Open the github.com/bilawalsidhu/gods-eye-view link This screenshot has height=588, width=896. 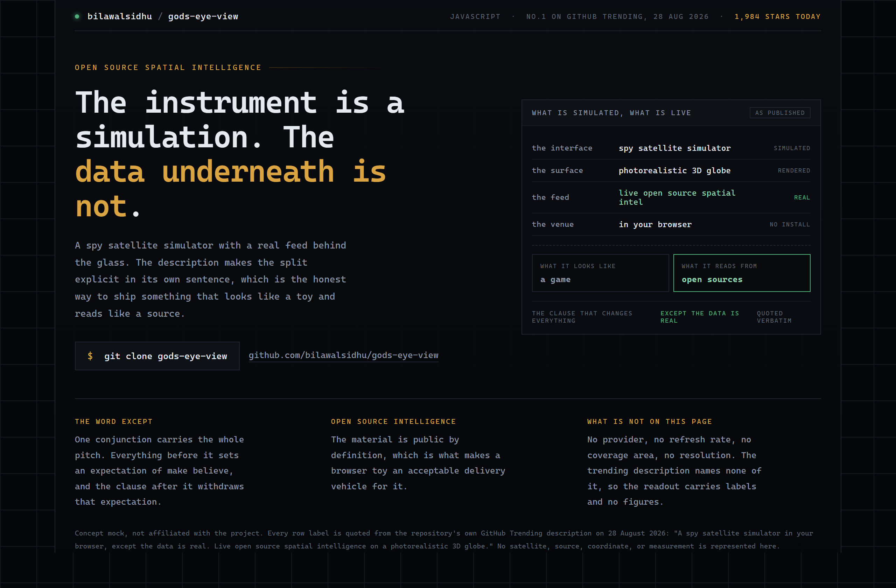click(343, 355)
